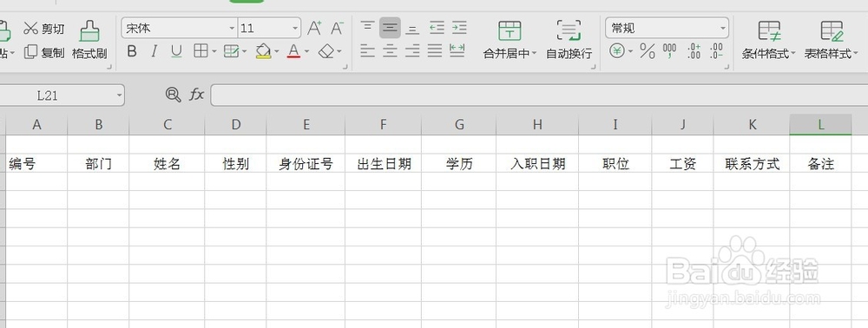Justify text alignment icon
Image resolution: width=868 pixels, height=328 pixels.
[435, 51]
